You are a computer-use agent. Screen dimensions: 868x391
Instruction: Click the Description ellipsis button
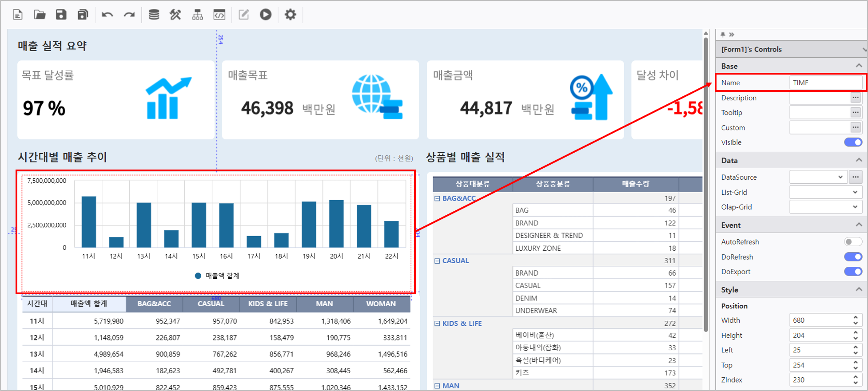click(x=855, y=98)
